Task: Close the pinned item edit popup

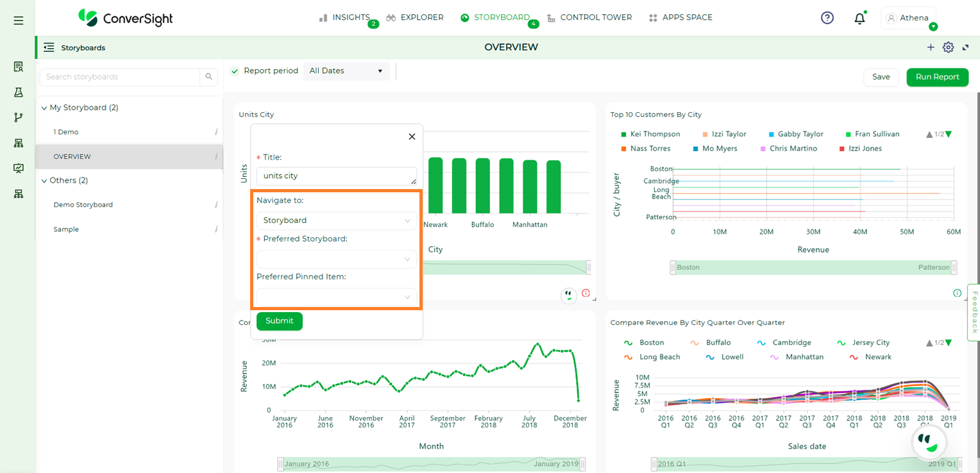Action: click(x=412, y=137)
